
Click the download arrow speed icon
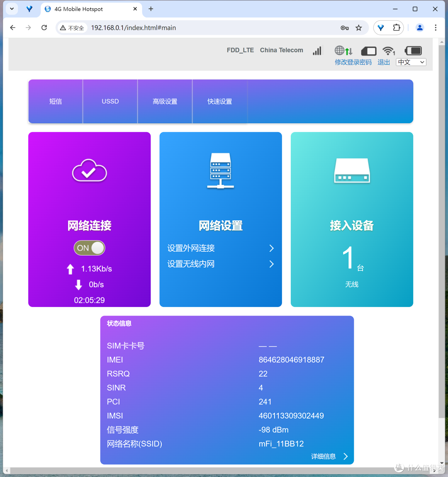78,285
